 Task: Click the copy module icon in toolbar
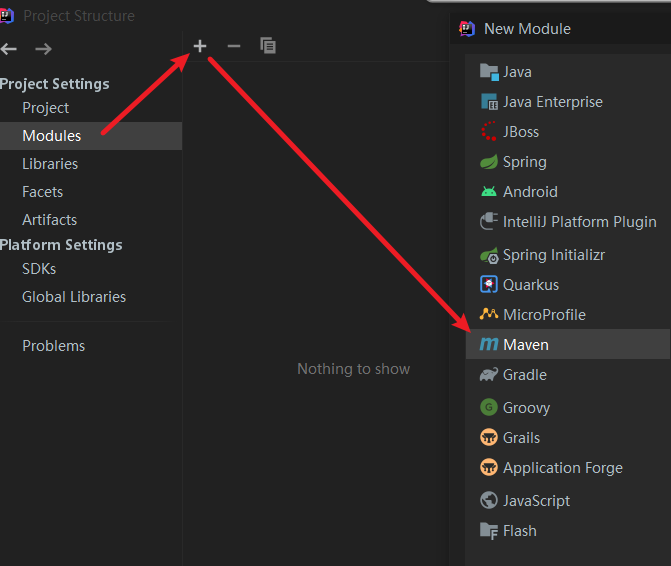[268, 45]
